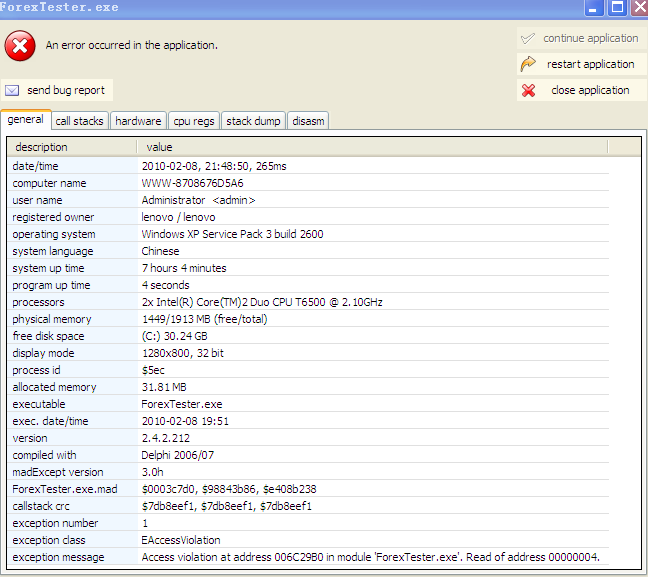The image size is (648, 577).
Task: Click the checkmark icon beside continue application
Action: [x=528, y=38]
